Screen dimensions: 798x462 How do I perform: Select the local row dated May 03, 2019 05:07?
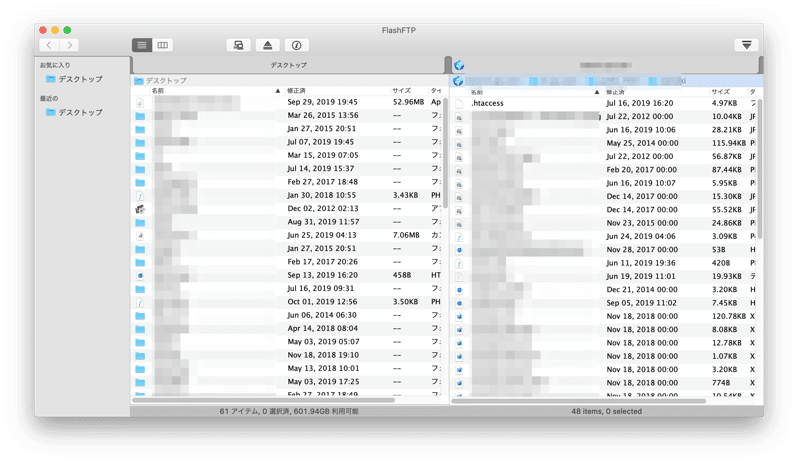pos(288,342)
